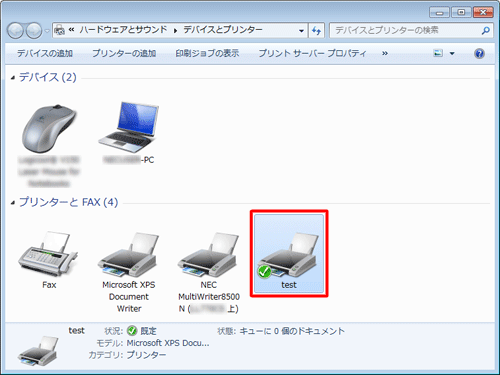Click the test printer thumbnail in details pane
This screenshot has width=500, height=375.
point(38,351)
